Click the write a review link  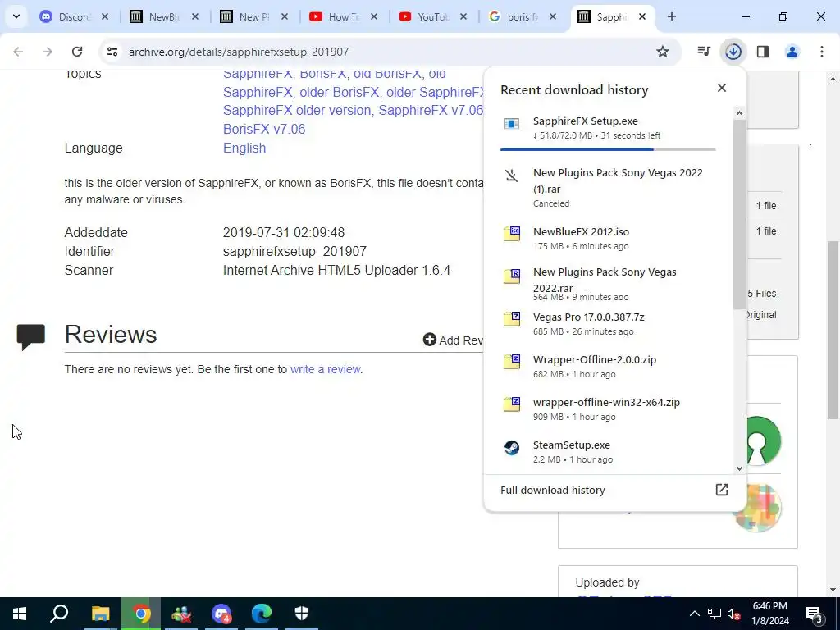tap(325, 369)
